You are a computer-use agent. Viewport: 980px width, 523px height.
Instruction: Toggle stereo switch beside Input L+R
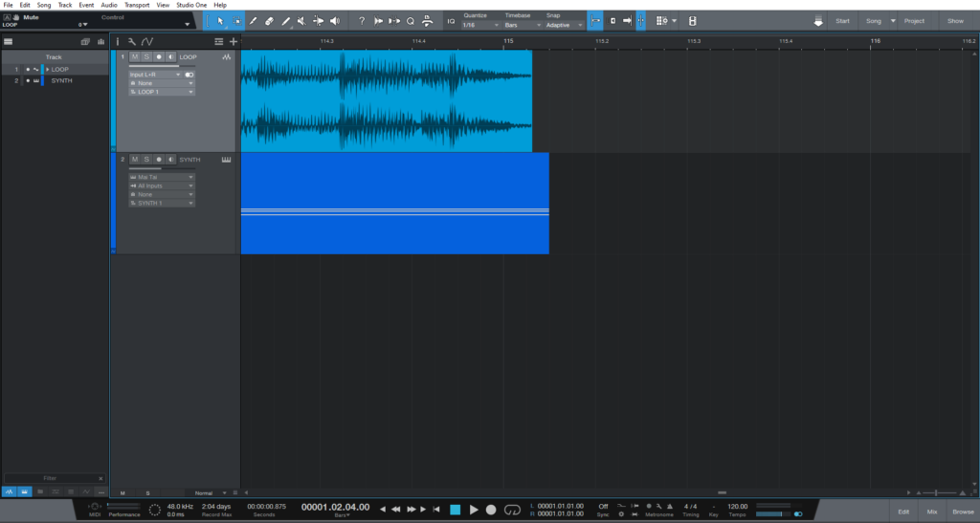[189, 75]
